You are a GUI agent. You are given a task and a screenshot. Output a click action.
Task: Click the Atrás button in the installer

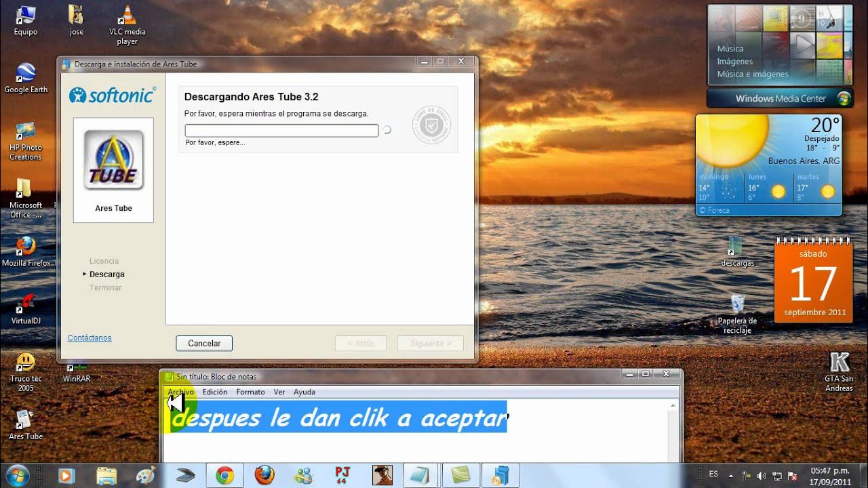(x=361, y=344)
